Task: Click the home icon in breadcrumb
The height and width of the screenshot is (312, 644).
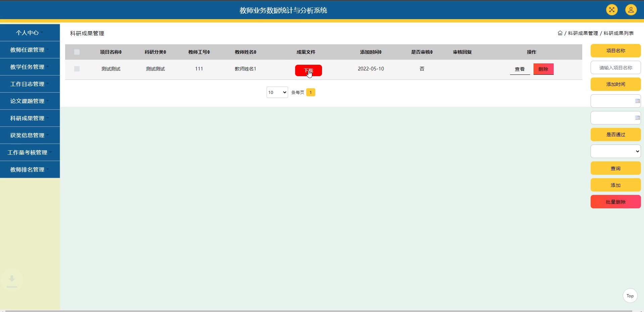Action: click(560, 33)
